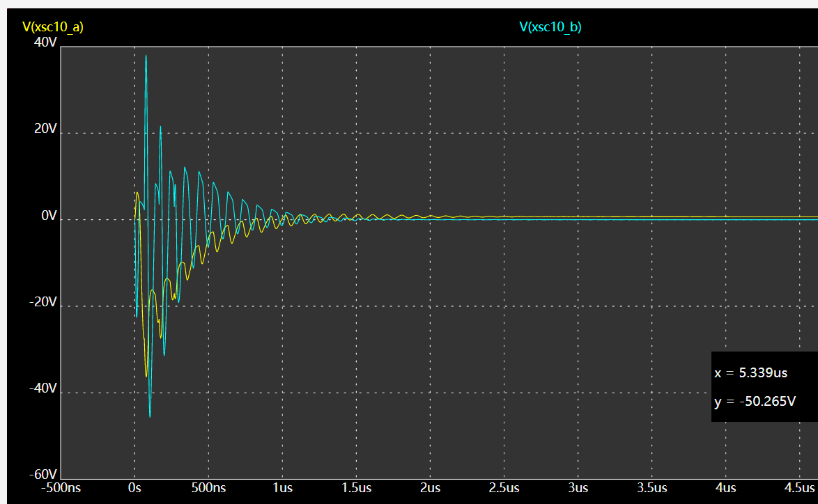Click the x = 5.339us cursor readout
This screenshot has height=504, width=818.
click(750, 373)
